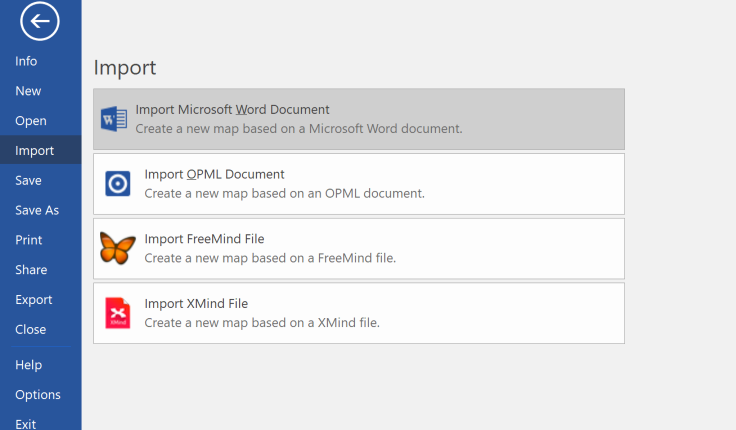Screen dimensions: 736x430
Task: Open the Save As page
Action: pos(37,211)
